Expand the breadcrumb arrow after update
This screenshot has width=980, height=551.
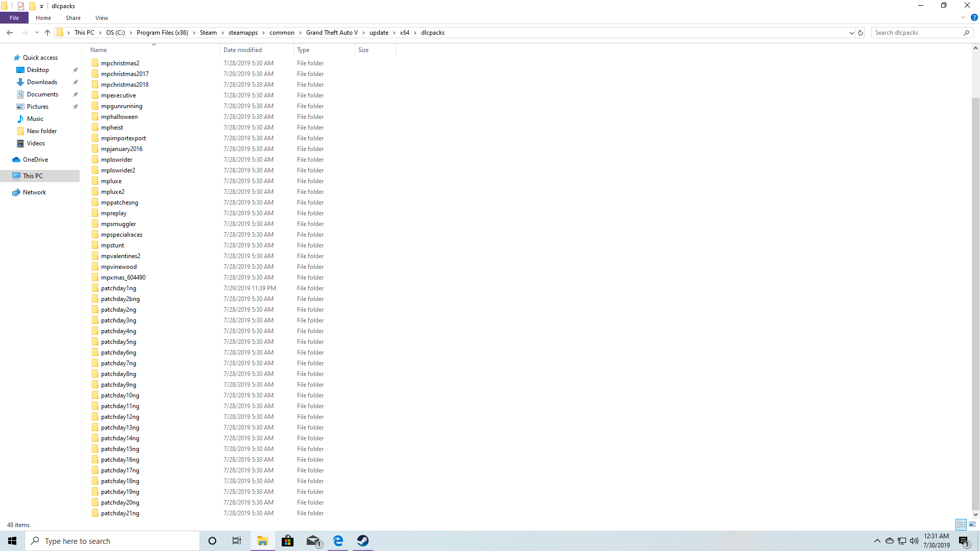pos(394,33)
